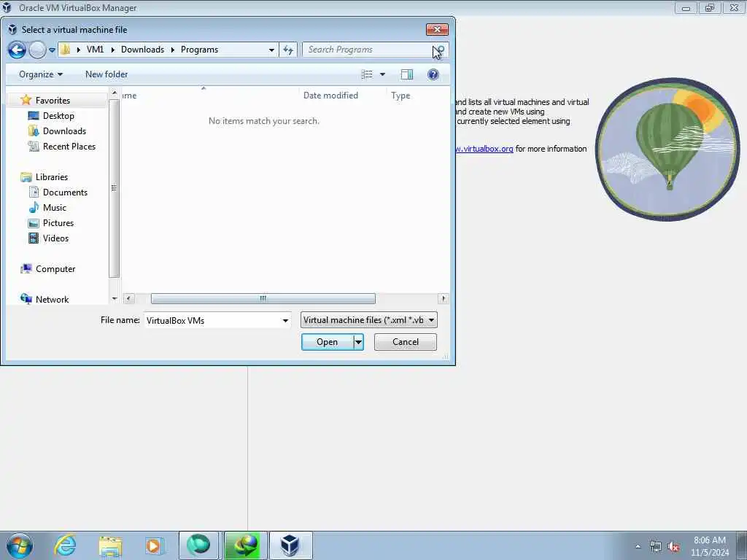Screen dimensions: 747x560
Task: Click the left arrow of horizontal scrollbar
Action: pos(128,298)
